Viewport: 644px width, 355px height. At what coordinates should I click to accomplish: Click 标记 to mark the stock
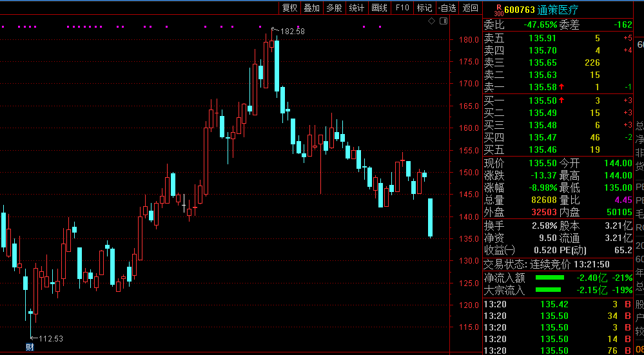pyautogui.click(x=424, y=8)
